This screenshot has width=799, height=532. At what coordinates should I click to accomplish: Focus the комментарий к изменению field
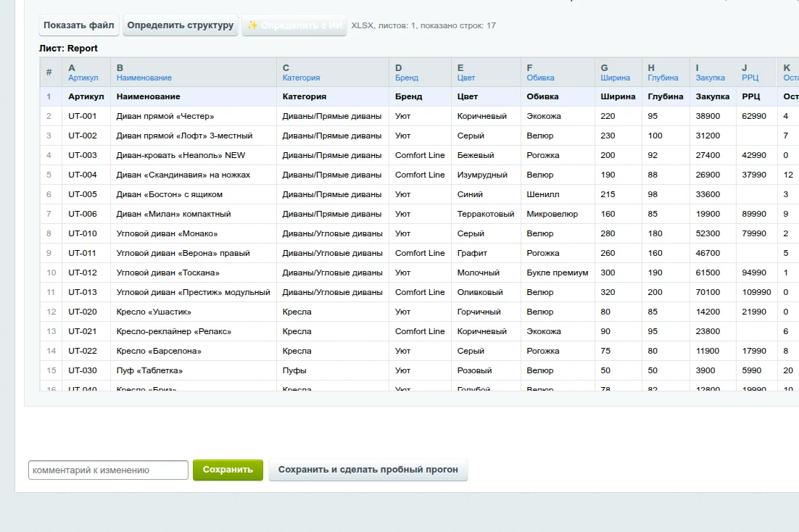point(108,470)
